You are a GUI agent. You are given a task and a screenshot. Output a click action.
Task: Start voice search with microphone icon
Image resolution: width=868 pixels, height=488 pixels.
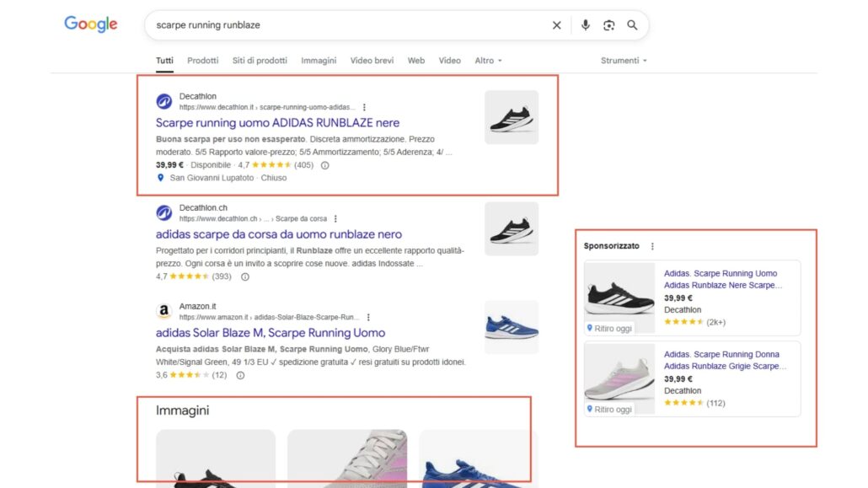585,25
